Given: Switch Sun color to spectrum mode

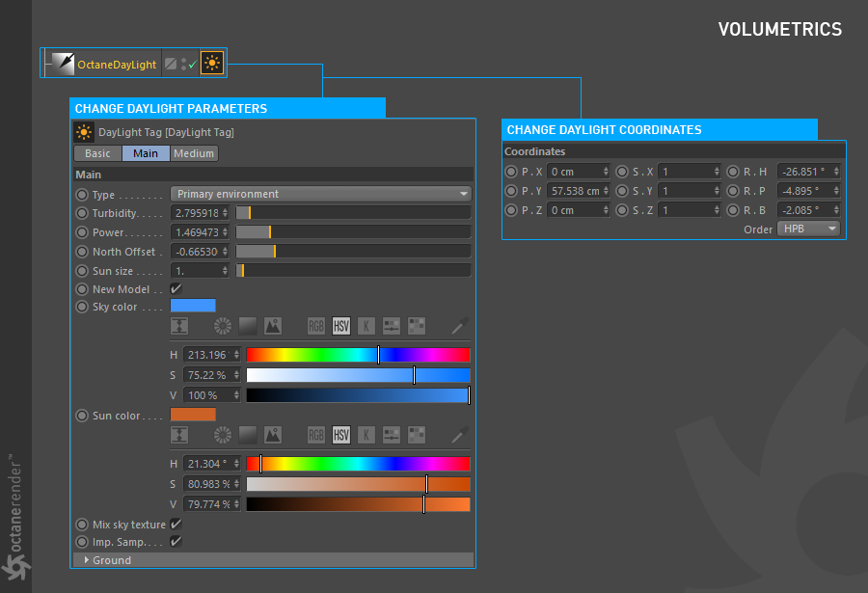Looking at the screenshot, I should (248, 435).
